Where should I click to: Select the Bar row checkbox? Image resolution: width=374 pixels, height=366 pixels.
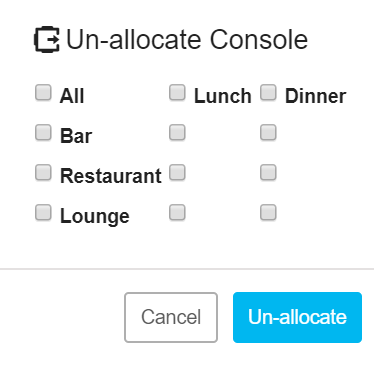[x=43, y=132]
